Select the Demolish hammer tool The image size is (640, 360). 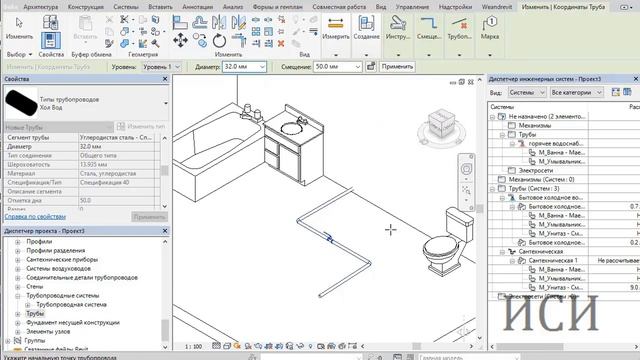[x=155, y=43]
